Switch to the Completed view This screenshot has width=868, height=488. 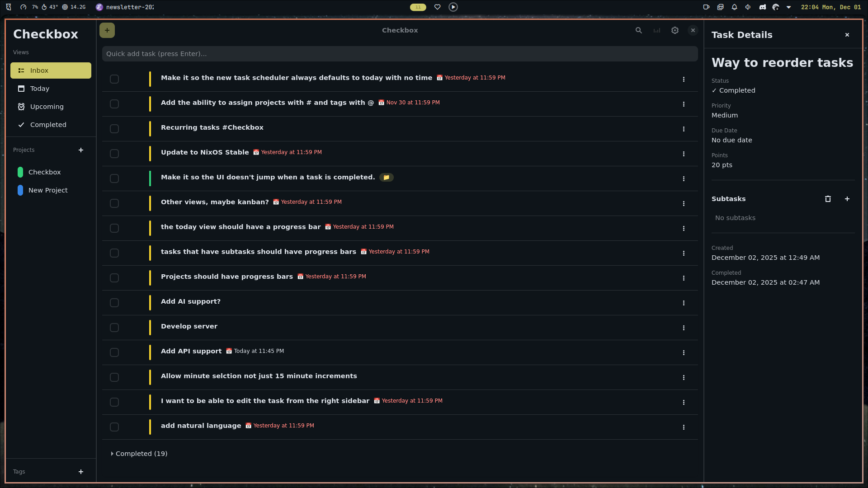48,125
